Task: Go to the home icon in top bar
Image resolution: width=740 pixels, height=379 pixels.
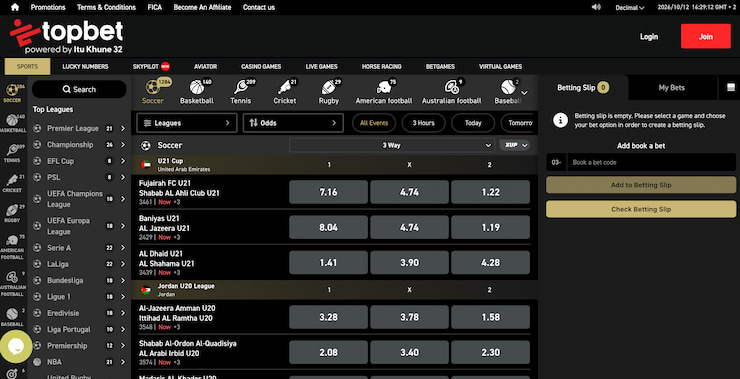Action: pyautogui.click(x=15, y=7)
